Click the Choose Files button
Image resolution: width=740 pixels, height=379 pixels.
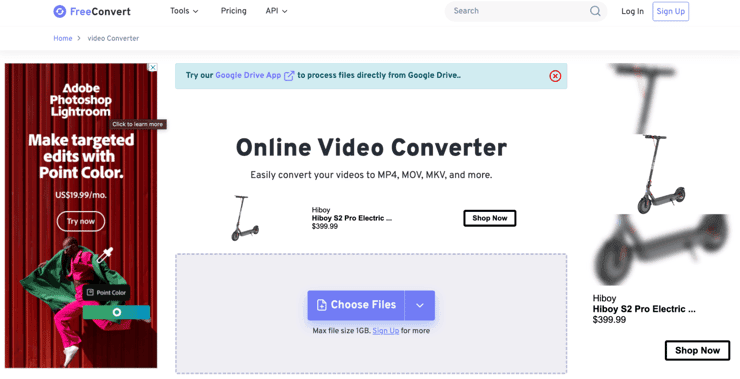(356, 305)
